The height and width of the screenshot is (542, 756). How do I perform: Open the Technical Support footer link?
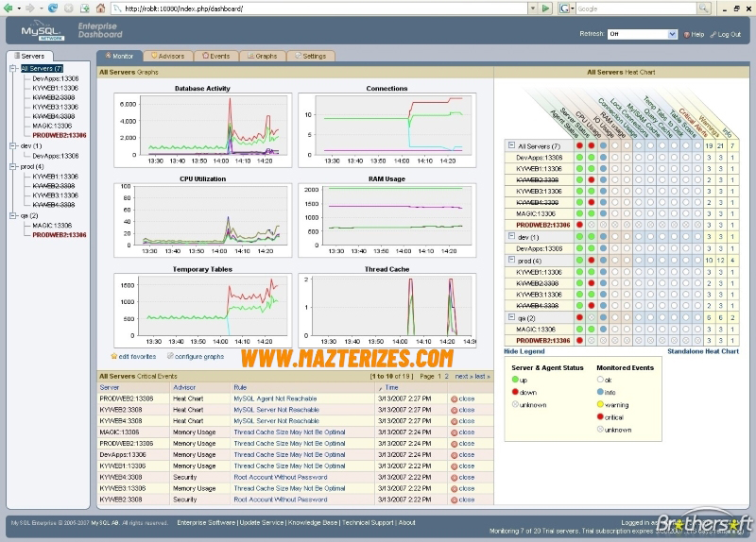[x=368, y=523]
